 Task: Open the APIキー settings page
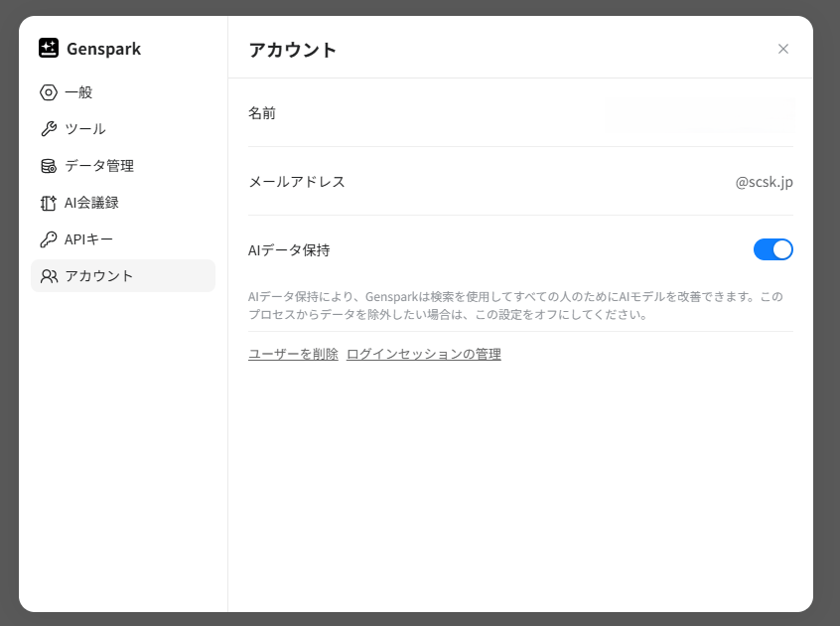(89, 239)
